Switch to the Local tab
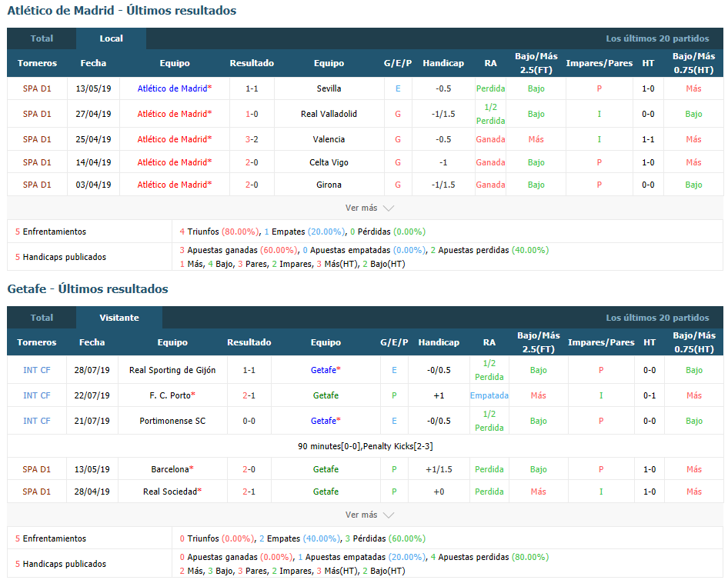The image size is (728, 580). tap(111, 38)
